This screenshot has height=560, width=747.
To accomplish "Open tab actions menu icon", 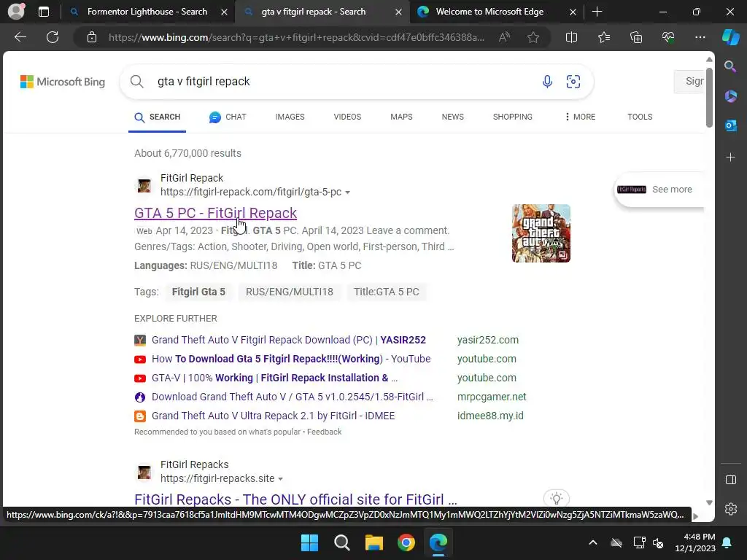I will pos(43,12).
